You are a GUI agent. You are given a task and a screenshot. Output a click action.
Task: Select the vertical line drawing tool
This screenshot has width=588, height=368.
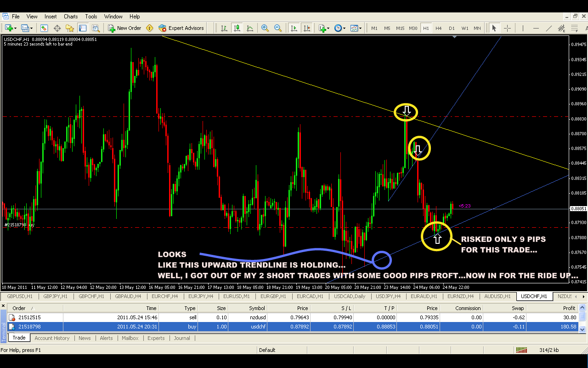coord(522,28)
